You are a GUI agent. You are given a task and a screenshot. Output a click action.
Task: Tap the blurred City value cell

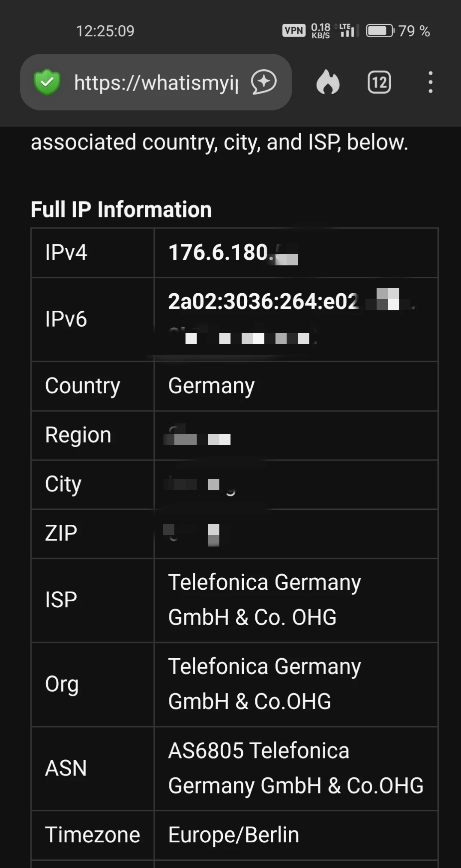click(296, 485)
